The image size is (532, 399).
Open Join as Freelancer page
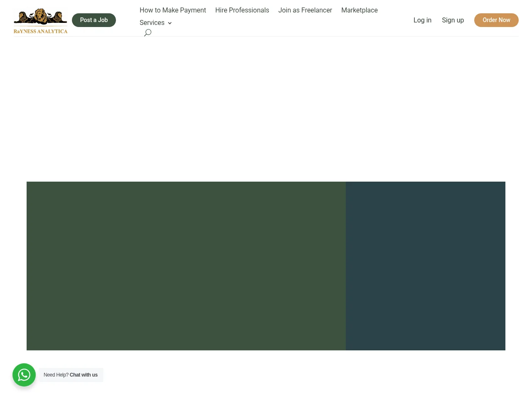[x=305, y=10]
